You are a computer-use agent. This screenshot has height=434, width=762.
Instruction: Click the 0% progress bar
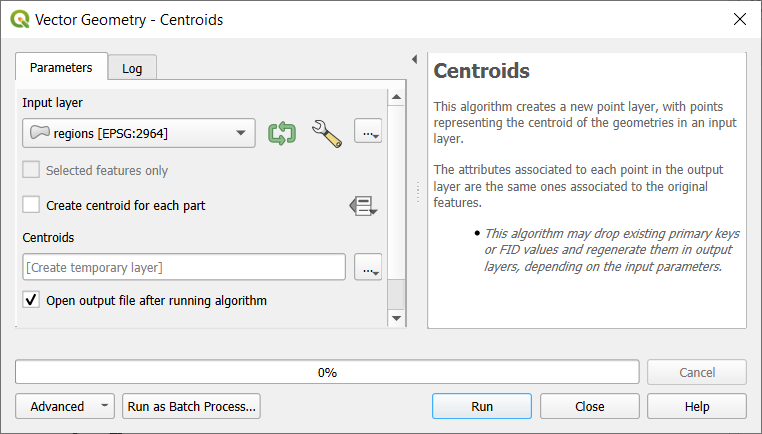tap(327, 372)
